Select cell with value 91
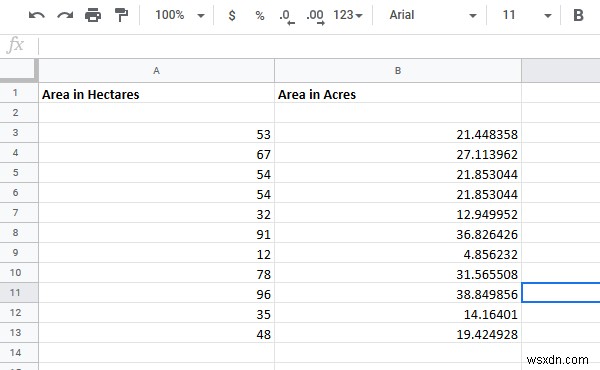 point(157,233)
